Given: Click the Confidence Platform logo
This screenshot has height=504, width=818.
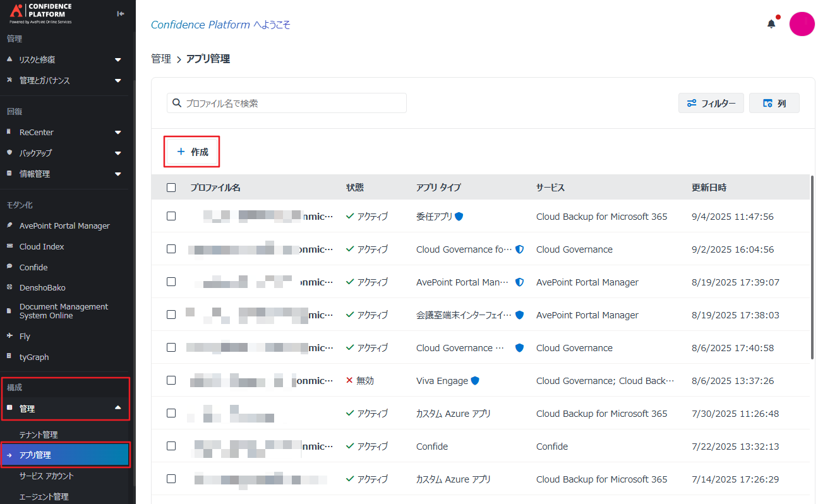Looking at the screenshot, I should pos(42,13).
